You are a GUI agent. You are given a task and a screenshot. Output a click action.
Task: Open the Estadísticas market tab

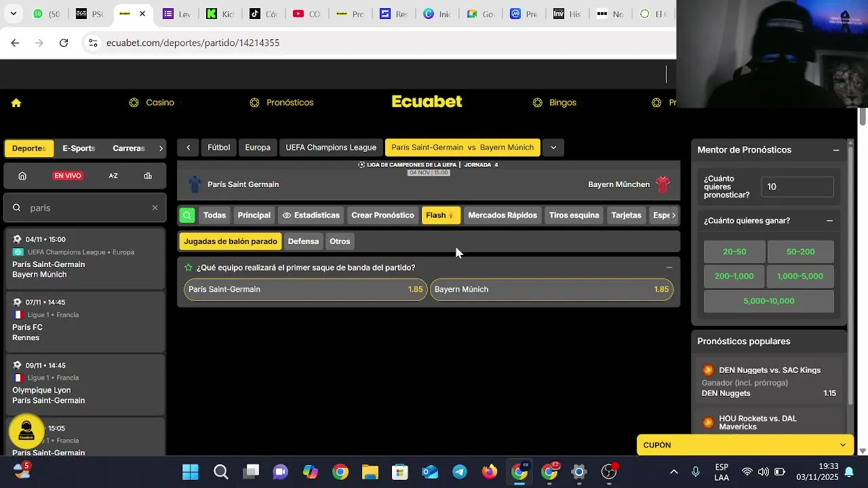pyautogui.click(x=311, y=216)
